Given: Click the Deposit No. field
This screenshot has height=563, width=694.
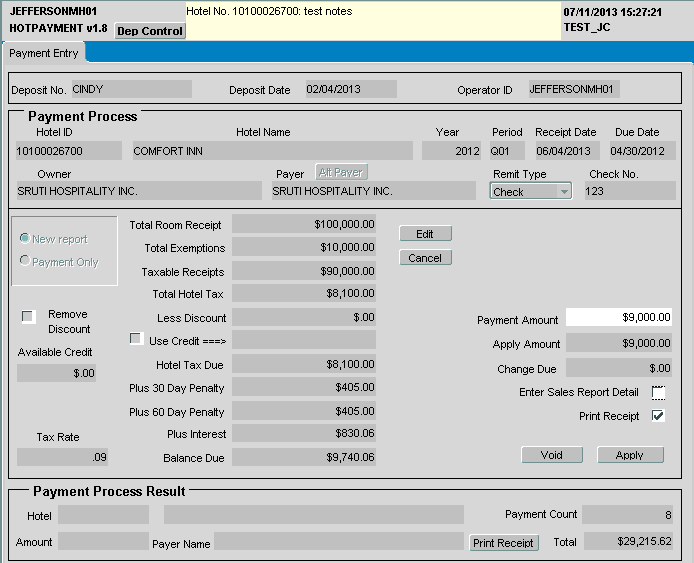Looking at the screenshot, I should [130, 89].
